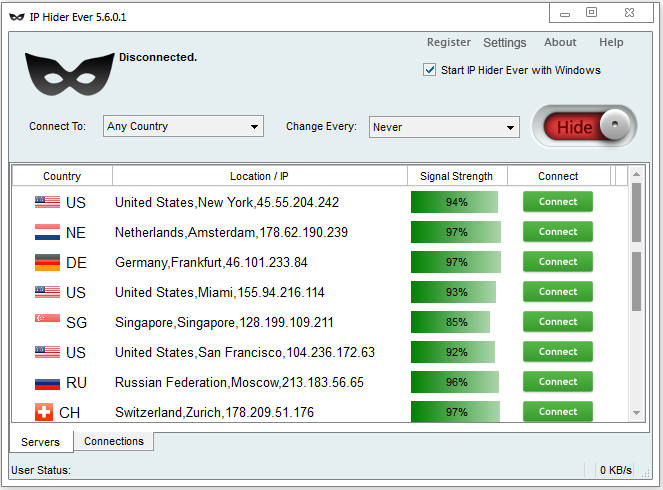Select Switzerland,Zurich,178.209.51.176 text
This screenshot has height=490, width=663.
(x=214, y=412)
